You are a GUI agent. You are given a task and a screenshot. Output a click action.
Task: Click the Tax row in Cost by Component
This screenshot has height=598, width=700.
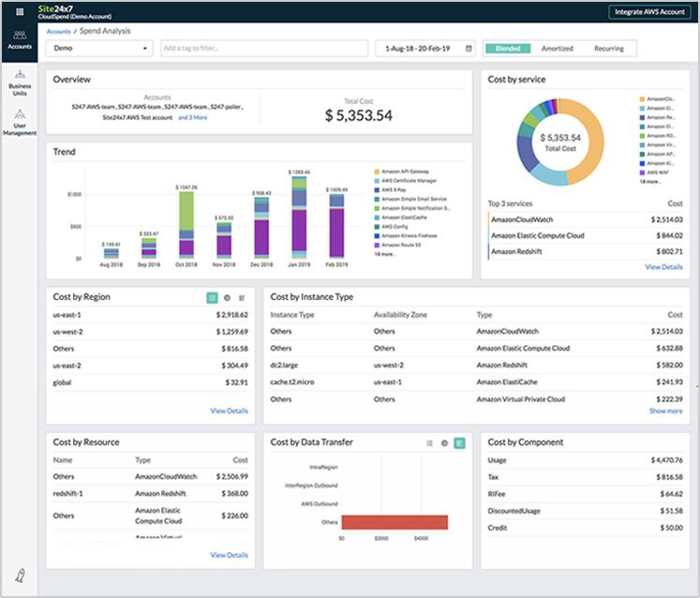(x=586, y=477)
